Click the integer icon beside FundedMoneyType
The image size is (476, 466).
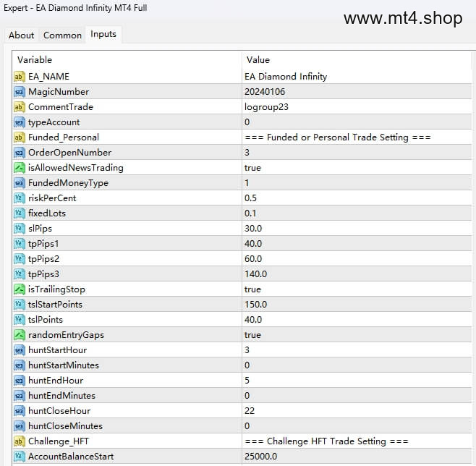(x=19, y=183)
